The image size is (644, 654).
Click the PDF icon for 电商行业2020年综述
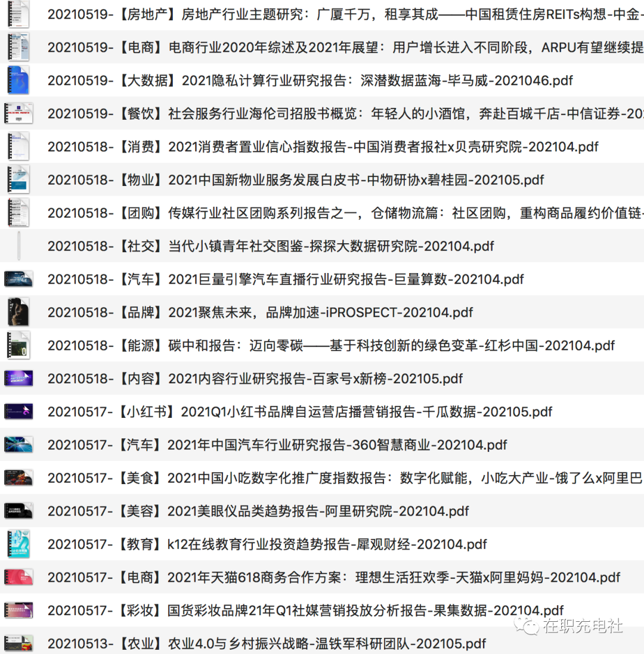[18, 47]
